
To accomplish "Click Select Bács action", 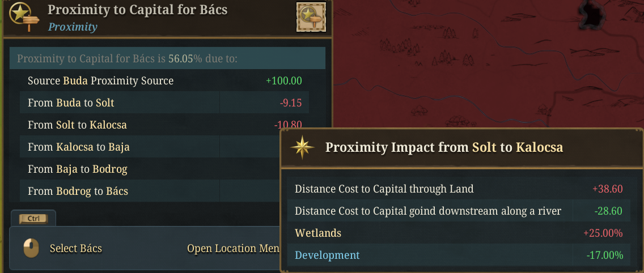I will [76, 249].
